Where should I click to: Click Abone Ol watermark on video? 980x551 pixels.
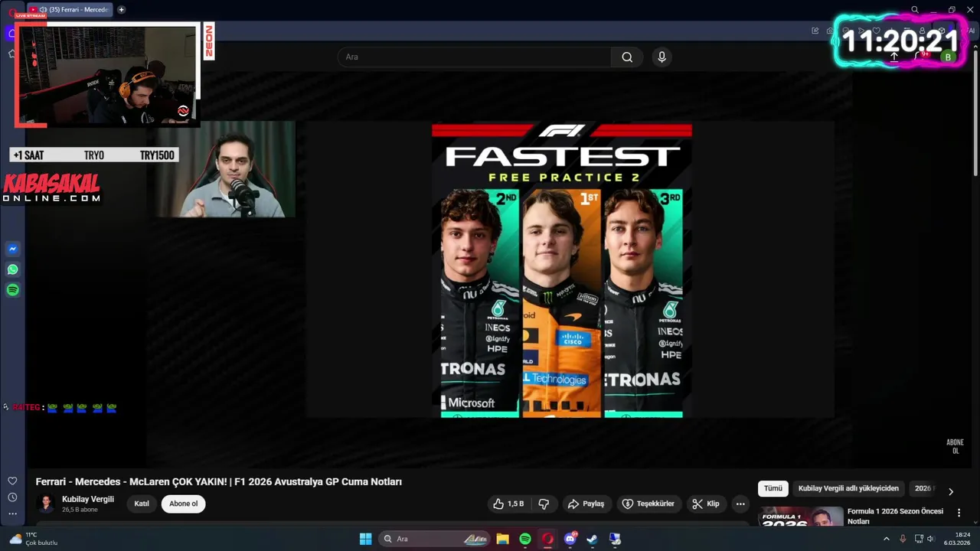click(x=955, y=446)
